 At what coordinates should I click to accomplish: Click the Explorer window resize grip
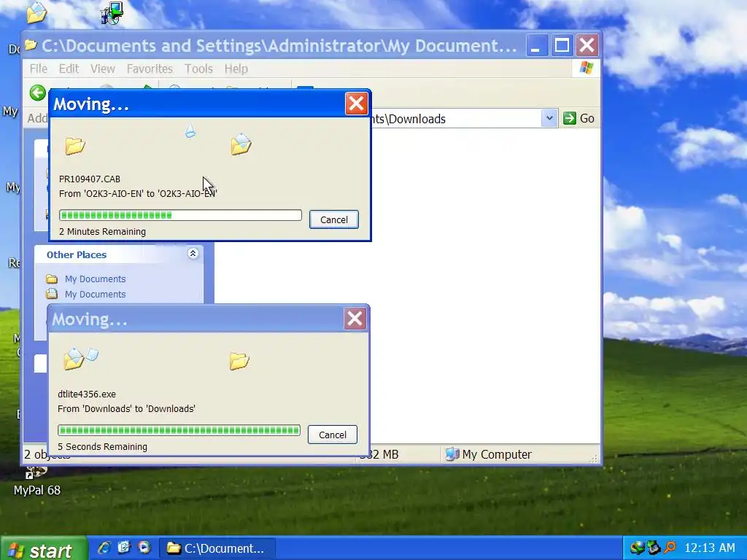(594, 458)
